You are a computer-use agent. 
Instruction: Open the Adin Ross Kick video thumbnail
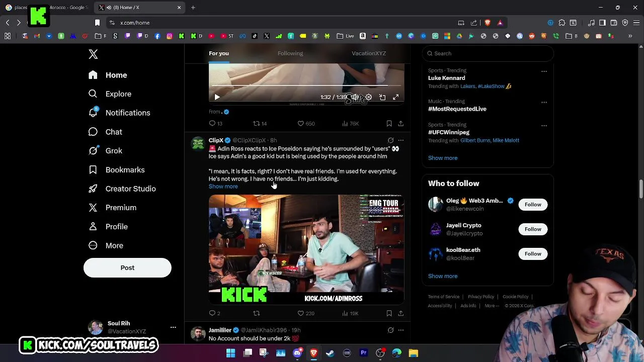pos(306,250)
